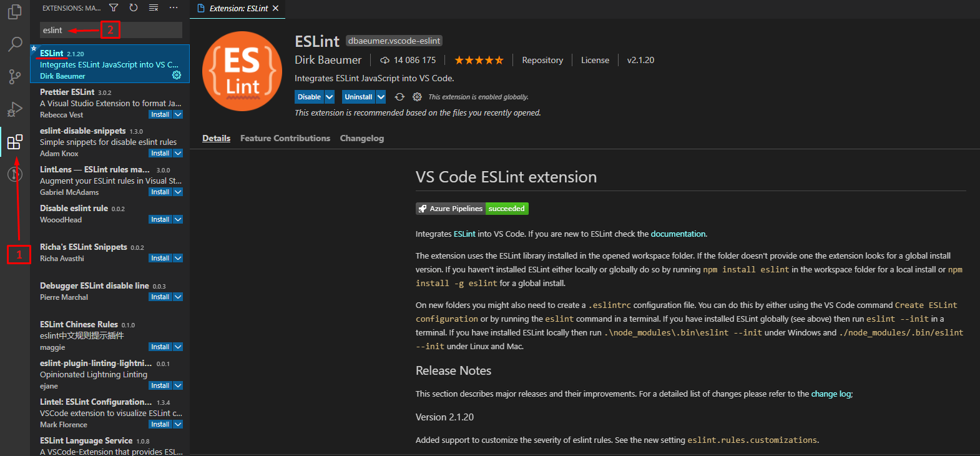Image resolution: width=980 pixels, height=456 pixels.
Task: Install Prettier ESLint extension
Action: click(x=160, y=114)
